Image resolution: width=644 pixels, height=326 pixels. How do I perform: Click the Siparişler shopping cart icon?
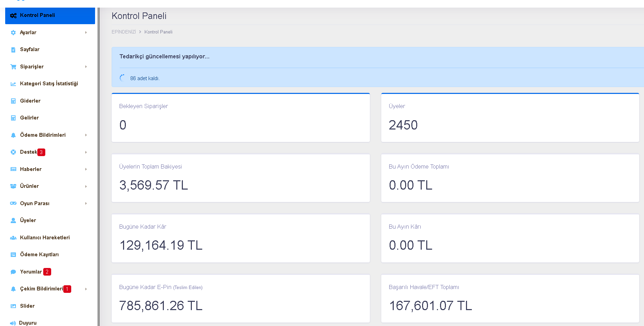[13, 67]
